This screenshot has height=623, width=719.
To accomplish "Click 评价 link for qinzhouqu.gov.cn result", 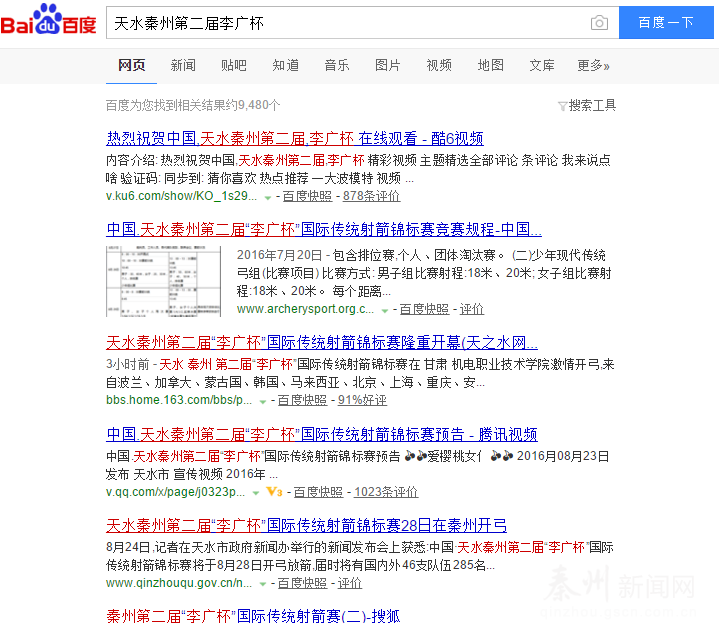I will (350, 583).
